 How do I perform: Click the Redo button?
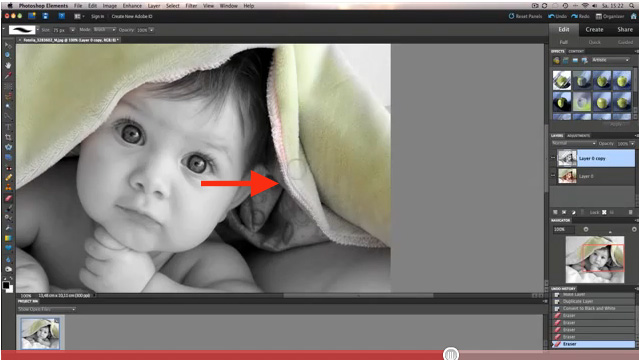(580, 16)
